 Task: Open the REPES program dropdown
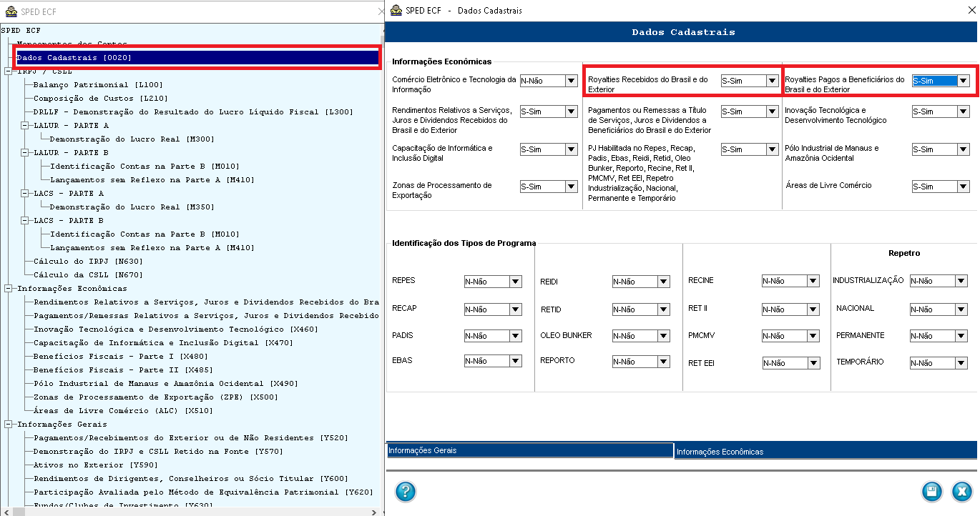516,282
